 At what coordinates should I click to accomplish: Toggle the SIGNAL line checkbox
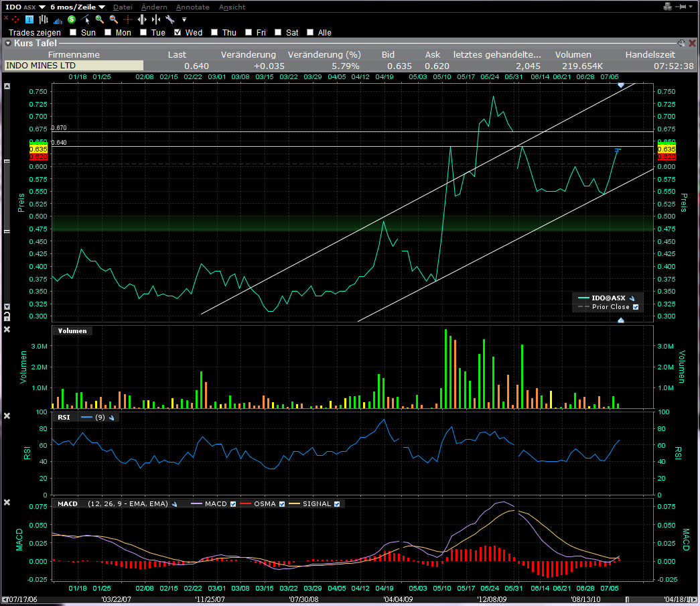coord(337,504)
